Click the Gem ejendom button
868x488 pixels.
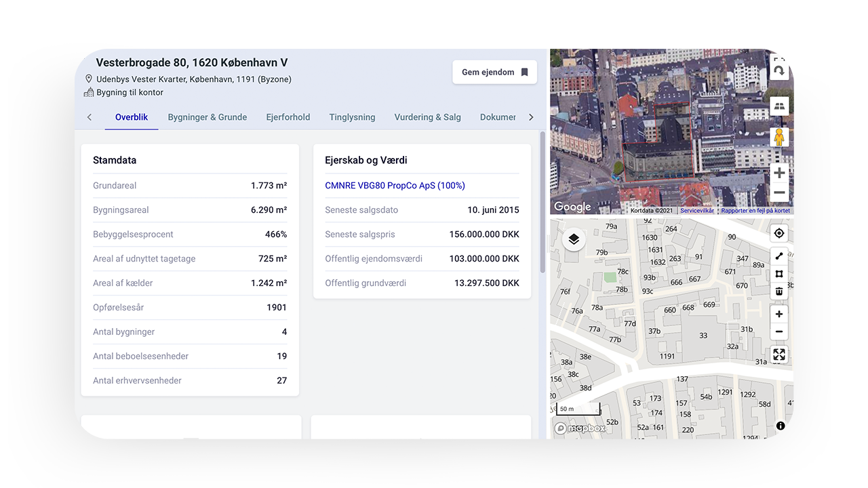tap(494, 73)
